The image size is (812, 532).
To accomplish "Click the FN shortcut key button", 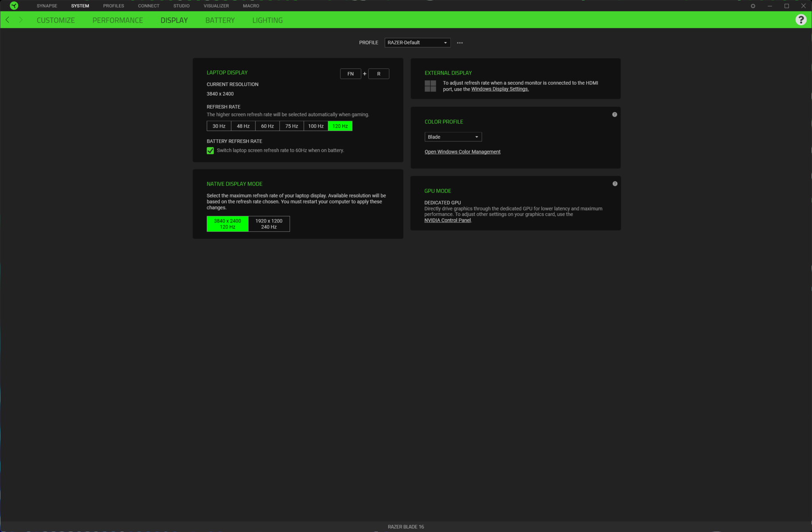I will pyautogui.click(x=351, y=74).
